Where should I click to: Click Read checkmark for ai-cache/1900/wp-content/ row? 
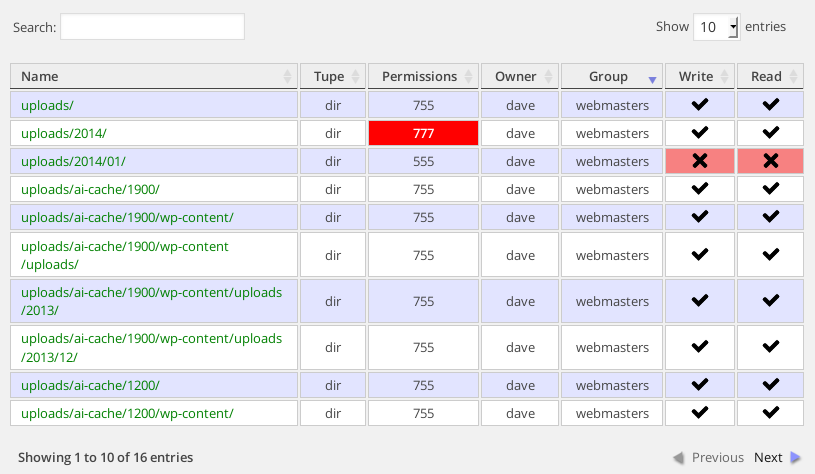click(770, 217)
